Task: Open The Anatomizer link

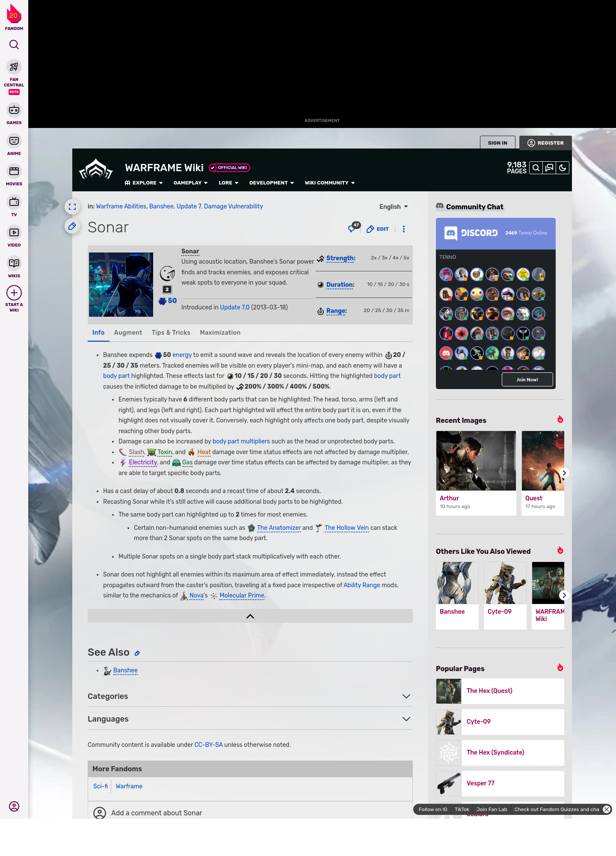Action: 279,528
